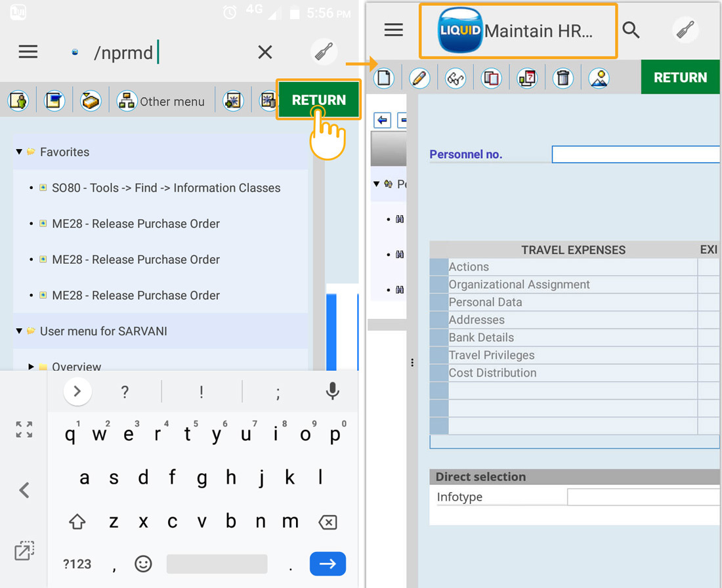Viewport: 722px width, 588px height.
Task: Click the Personnel no. input field
Action: pyautogui.click(x=635, y=154)
